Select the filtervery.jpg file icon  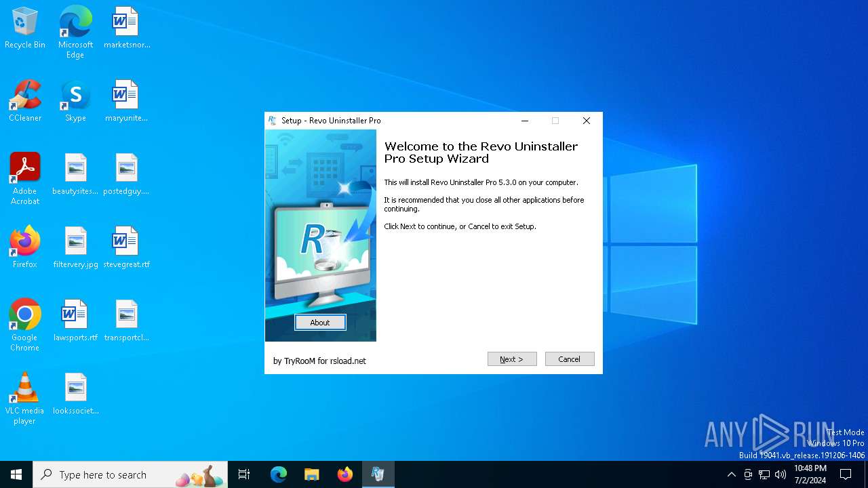75,247
